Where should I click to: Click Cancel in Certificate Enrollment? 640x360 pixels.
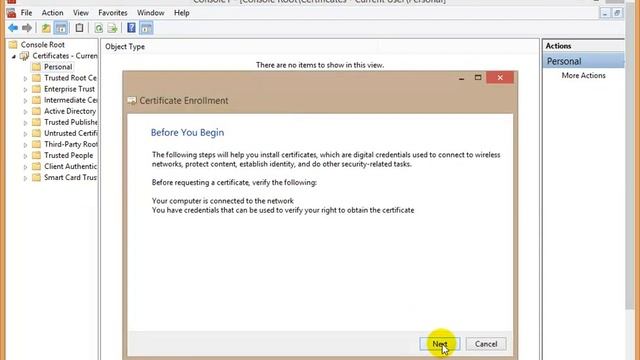pos(486,344)
